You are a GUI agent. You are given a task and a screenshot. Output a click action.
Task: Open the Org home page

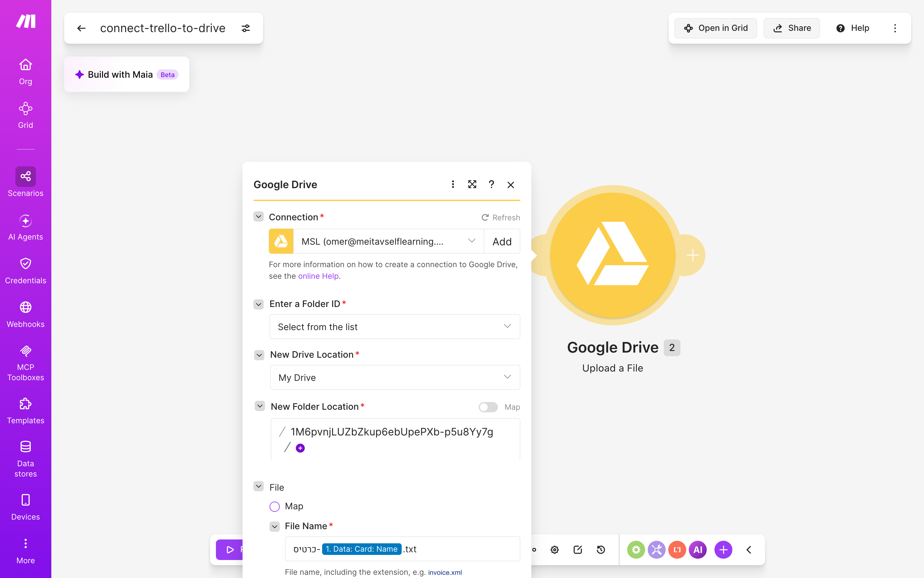coord(26,72)
